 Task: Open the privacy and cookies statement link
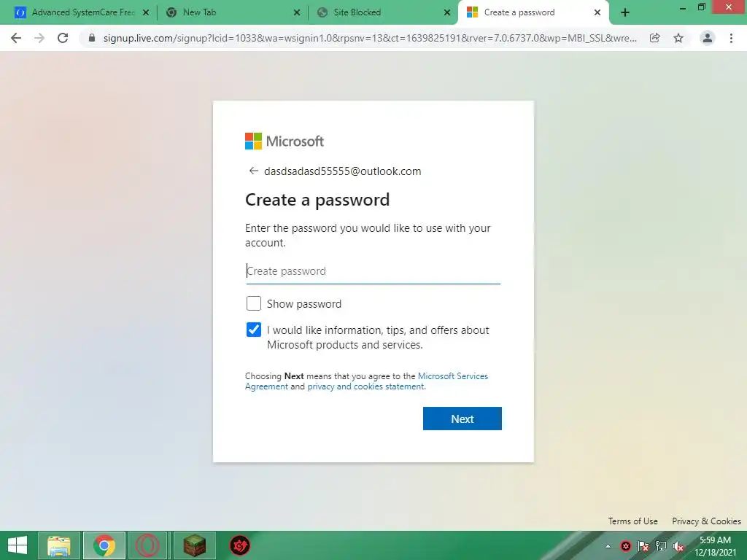tap(366, 386)
